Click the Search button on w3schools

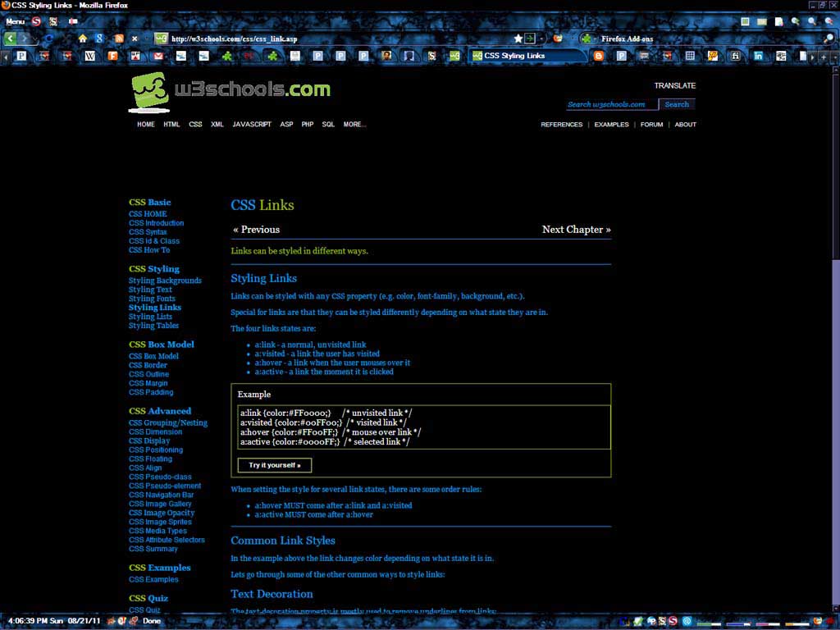click(x=677, y=104)
